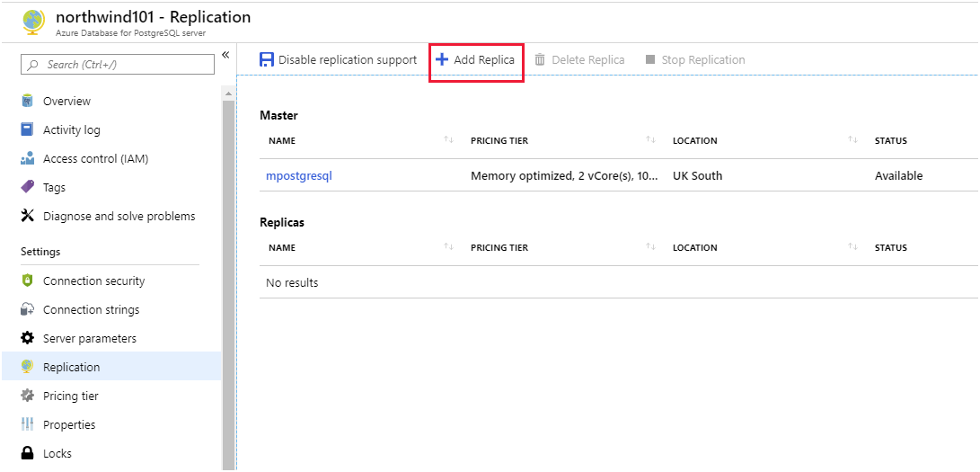Click the 'Settings' section label in sidebar
The image size is (980, 472).
[x=40, y=252]
